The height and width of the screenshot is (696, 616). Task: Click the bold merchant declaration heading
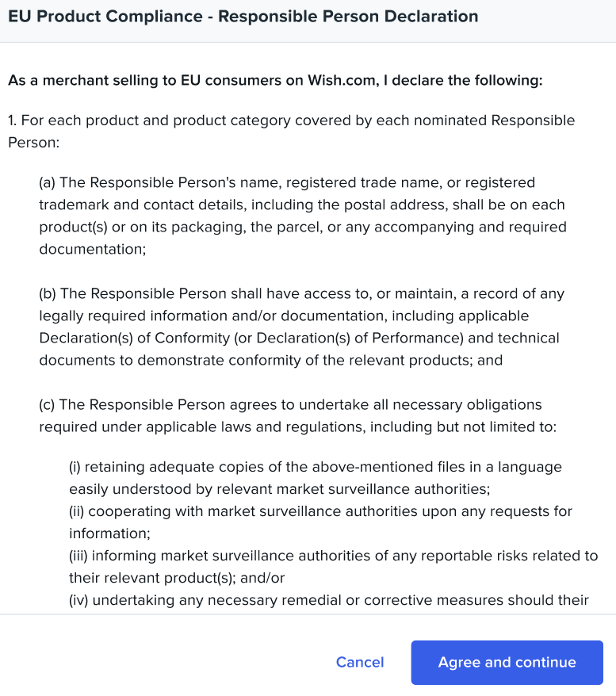click(x=274, y=80)
